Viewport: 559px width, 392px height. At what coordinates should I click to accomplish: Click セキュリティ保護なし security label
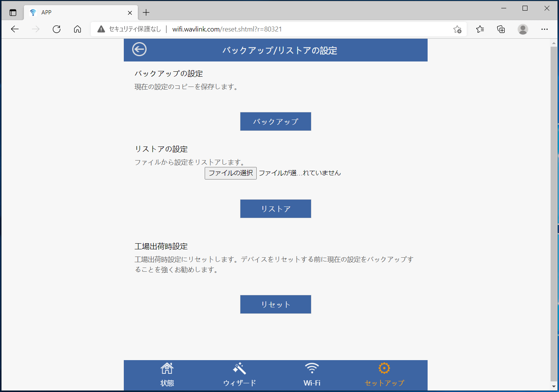[x=135, y=29]
